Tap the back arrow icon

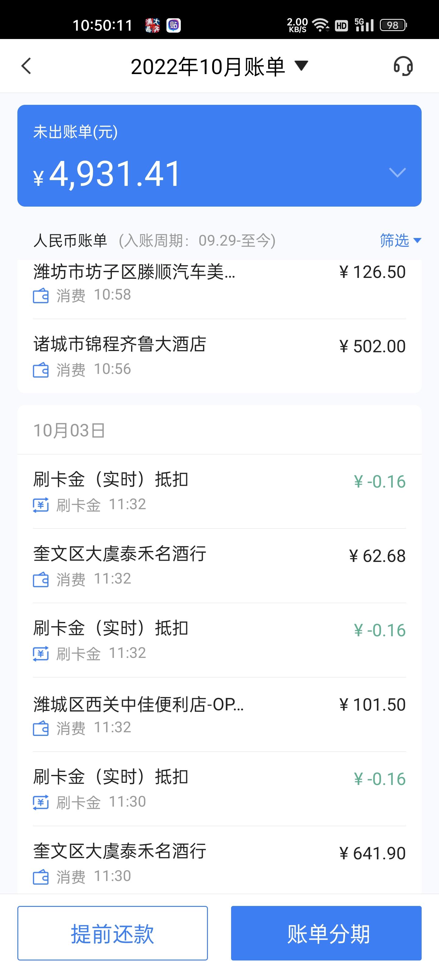pos(26,66)
